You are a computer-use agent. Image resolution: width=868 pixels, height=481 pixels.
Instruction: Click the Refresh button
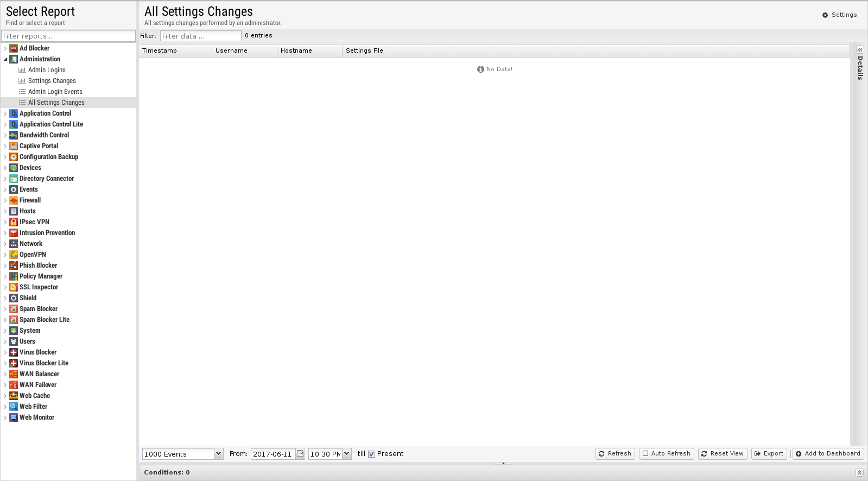tap(615, 454)
